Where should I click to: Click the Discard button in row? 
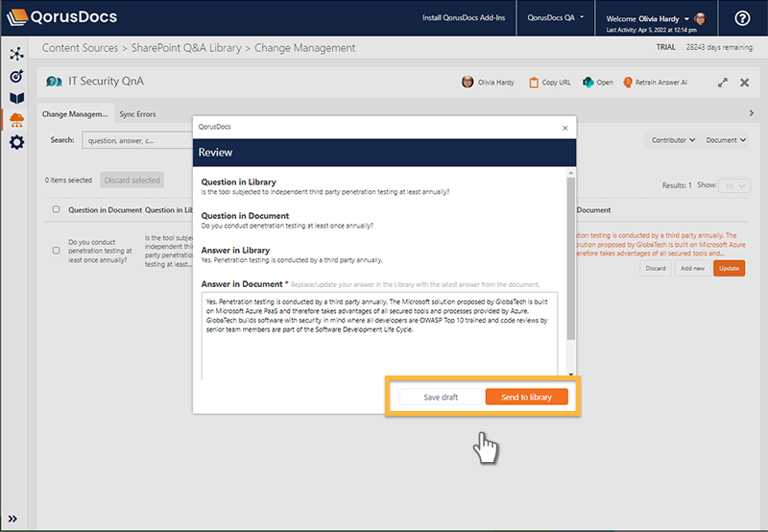pyautogui.click(x=656, y=269)
